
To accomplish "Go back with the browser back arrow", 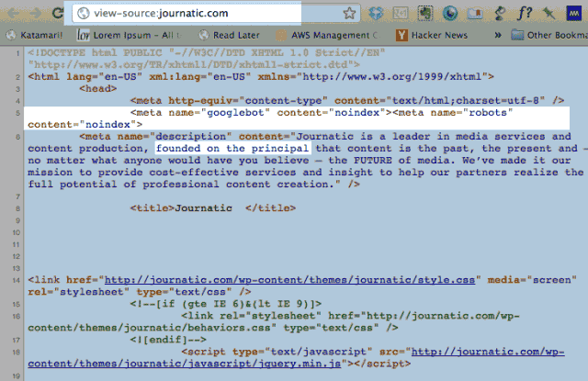I will pos(13,14).
